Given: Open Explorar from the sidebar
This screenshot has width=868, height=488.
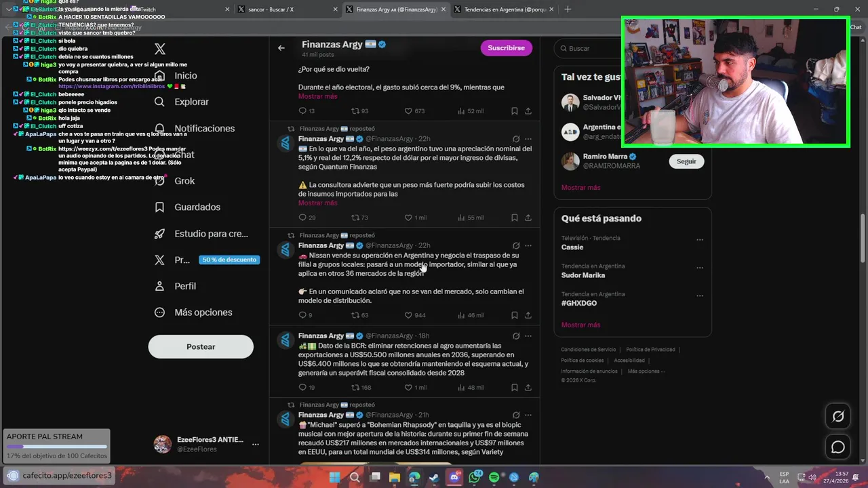Looking at the screenshot, I should point(181,102).
